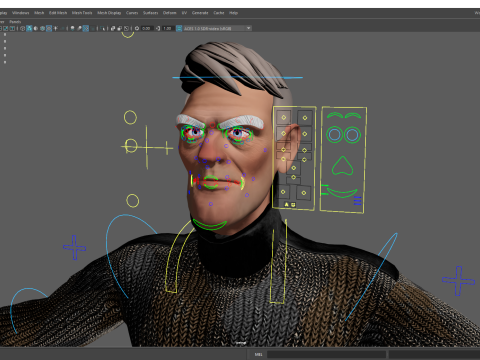Open the Windows menu
This screenshot has width=480, height=360.
pyautogui.click(x=21, y=13)
